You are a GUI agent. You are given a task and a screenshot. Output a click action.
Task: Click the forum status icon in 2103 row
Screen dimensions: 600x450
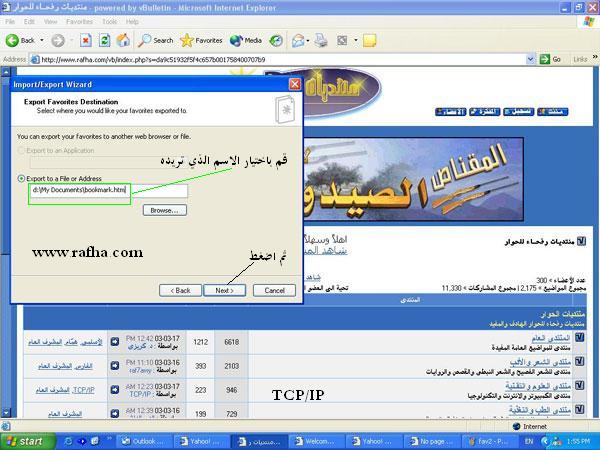click(580, 361)
